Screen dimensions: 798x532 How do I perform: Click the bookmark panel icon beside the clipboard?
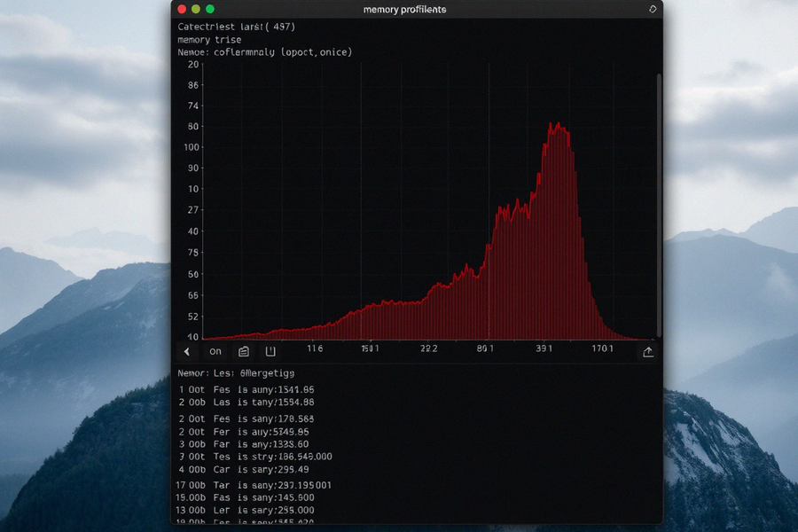click(x=270, y=351)
